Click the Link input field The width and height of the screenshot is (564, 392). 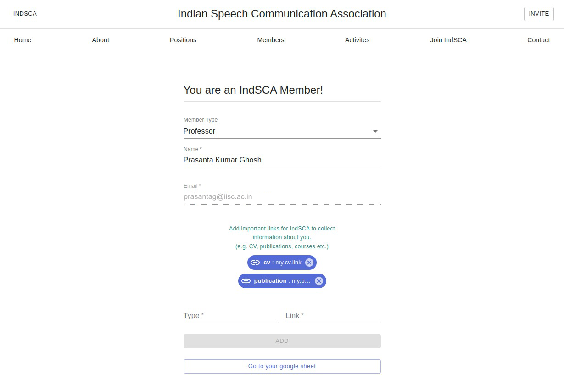(333, 316)
